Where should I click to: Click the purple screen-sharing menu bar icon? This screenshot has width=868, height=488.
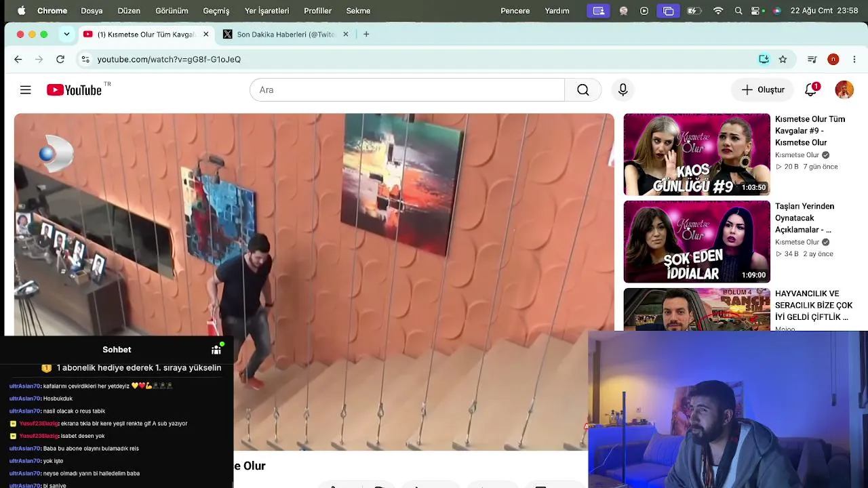[598, 11]
